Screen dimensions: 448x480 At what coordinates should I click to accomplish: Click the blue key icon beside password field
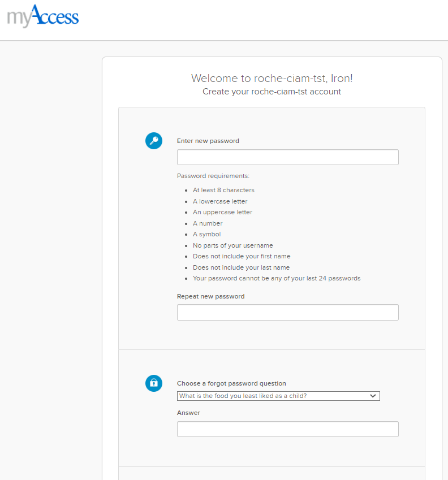(154, 141)
